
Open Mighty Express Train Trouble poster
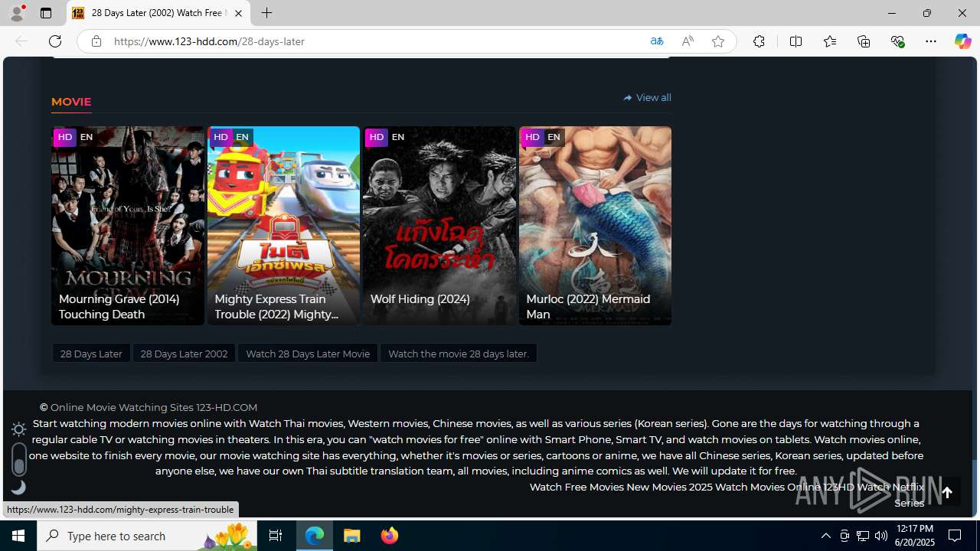coord(283,226)
